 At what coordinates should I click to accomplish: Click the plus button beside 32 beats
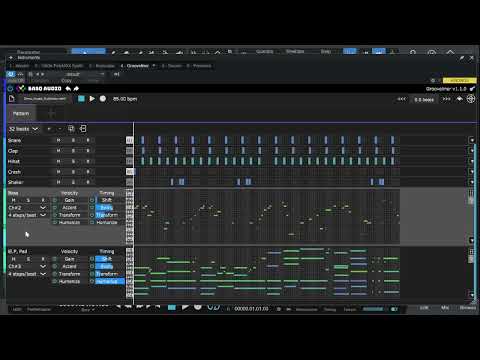coord(49,129)
